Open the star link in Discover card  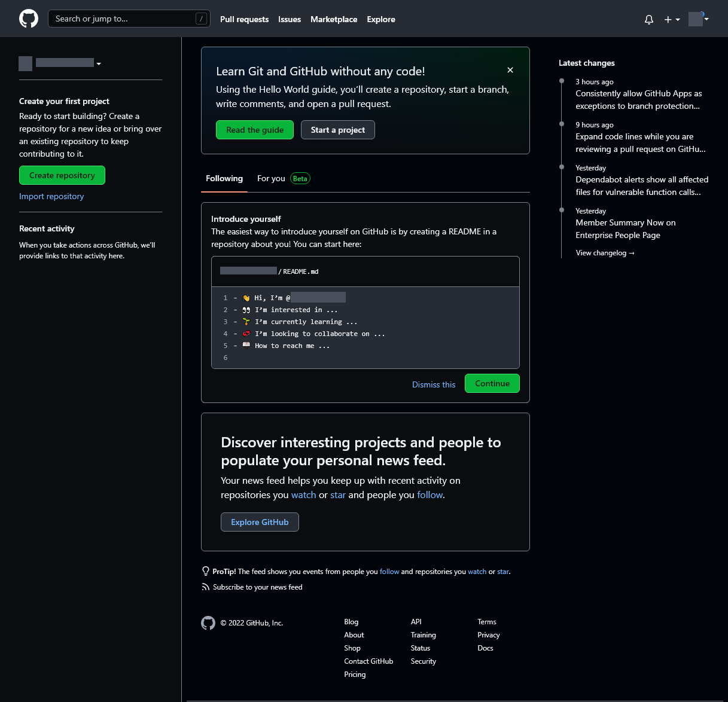(338, 495)
